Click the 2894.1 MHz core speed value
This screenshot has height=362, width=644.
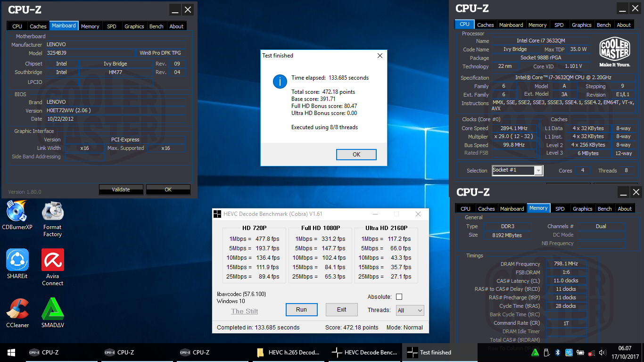(514, 128)
